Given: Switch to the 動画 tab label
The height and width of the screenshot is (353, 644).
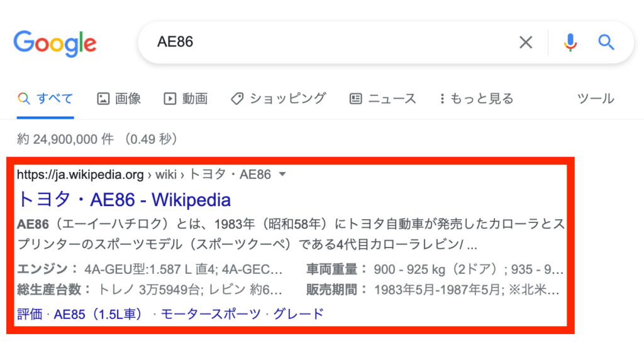Looking at the screenshot, I should coord(195,99).
